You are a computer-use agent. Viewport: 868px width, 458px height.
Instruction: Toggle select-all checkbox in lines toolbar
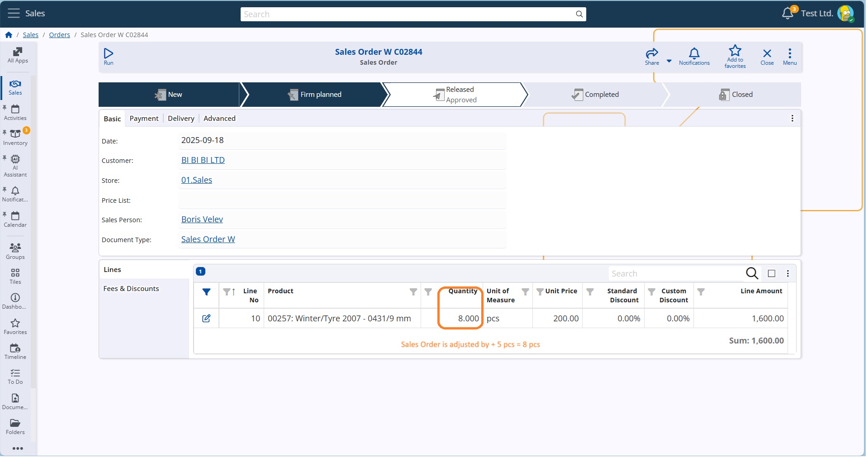point(772,274)
